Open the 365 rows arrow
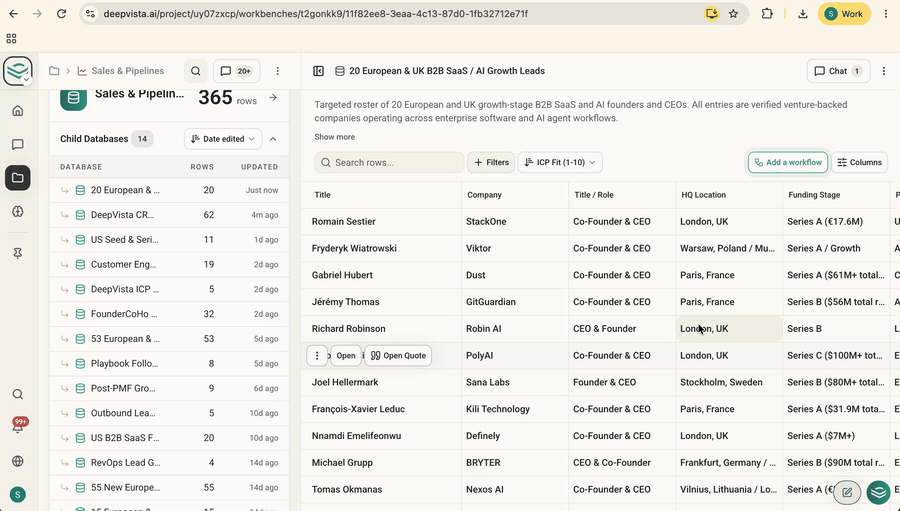900x511 pixels. (x=273, y=98)
